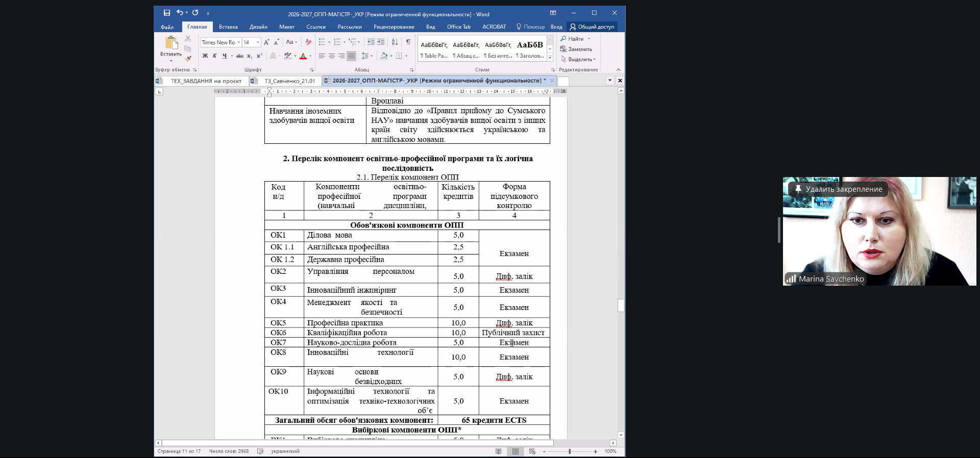Click the Sort A-Я icon
The width and height of the screenshot is (980, 458).
[x=395, y=42]
